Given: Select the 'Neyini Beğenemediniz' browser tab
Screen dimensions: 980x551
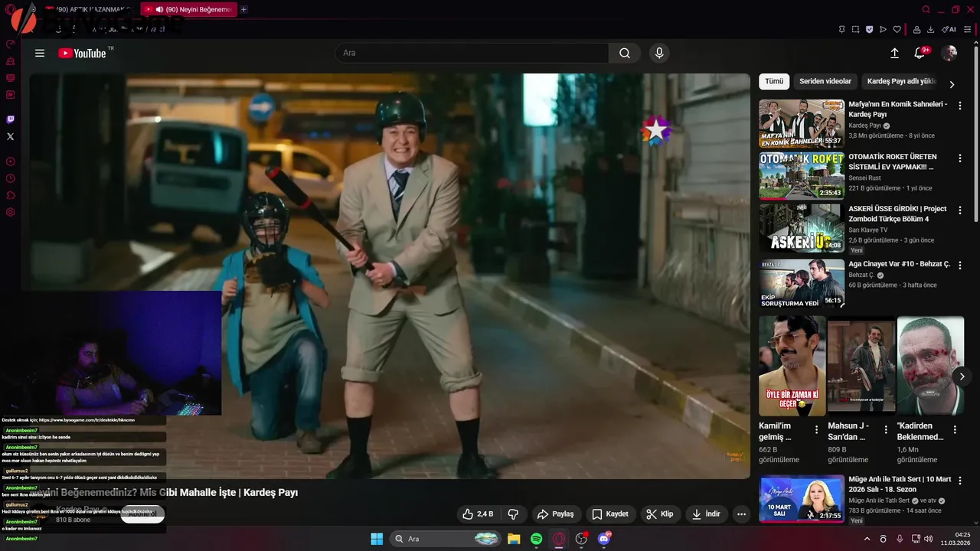Looking at the screenshot, I should click(x=188, y=9).
